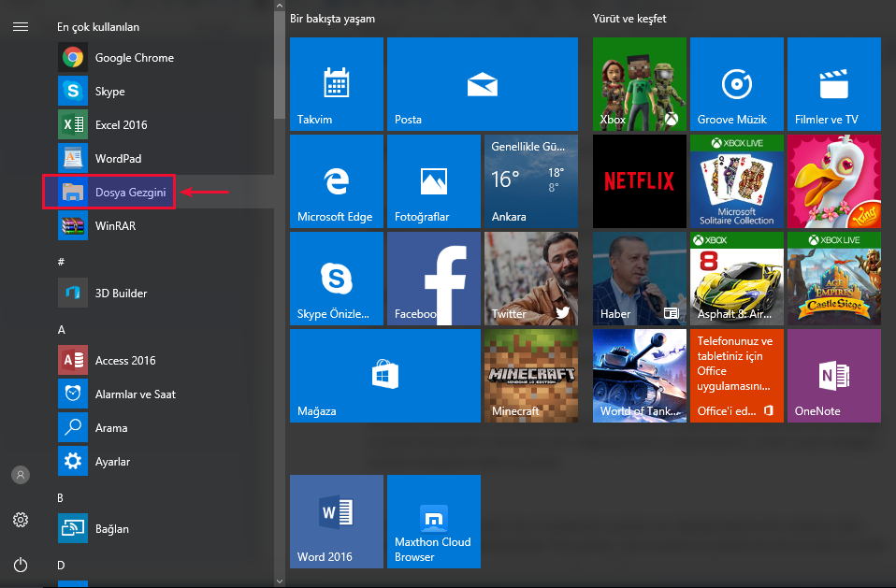The height and width of the screenshot is (588, 896).
Task: Open Asphalt 8 Airborne tile
Action: (737, 279)
